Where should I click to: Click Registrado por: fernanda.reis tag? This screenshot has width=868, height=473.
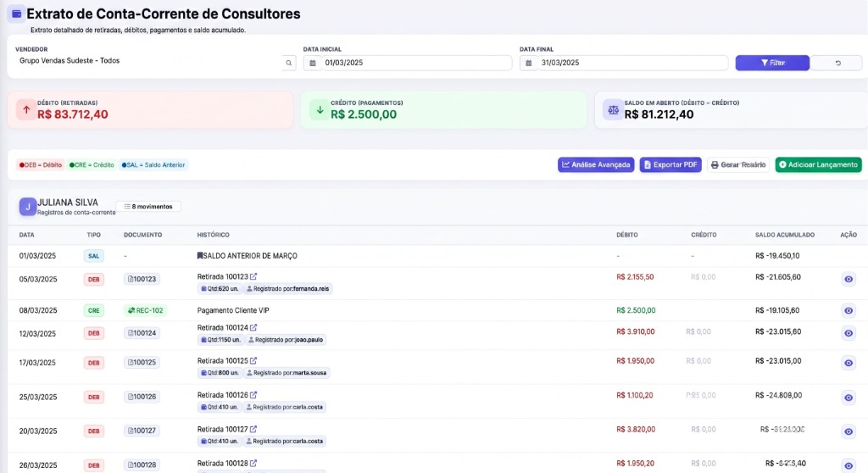click(288, 288)
